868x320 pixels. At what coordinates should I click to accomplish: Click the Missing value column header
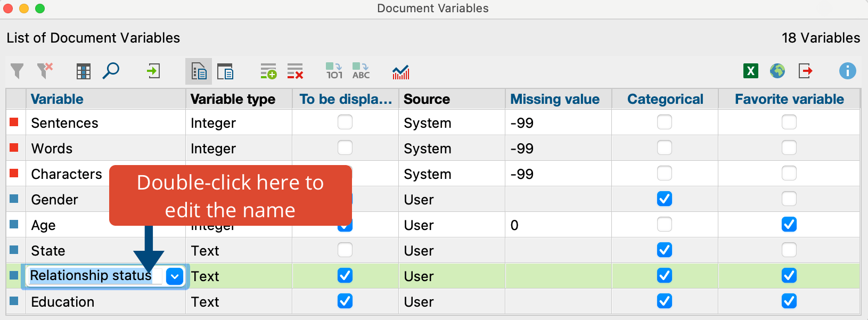555,99
